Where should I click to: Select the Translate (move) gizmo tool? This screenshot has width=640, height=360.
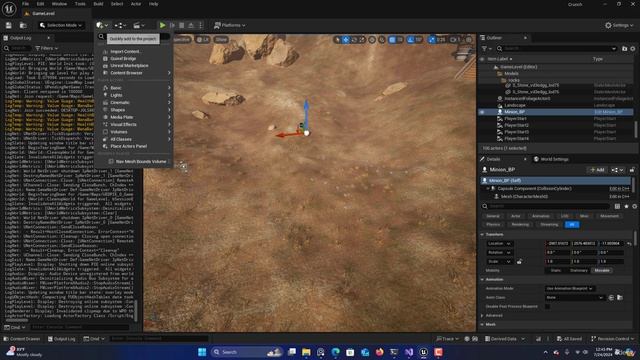[346, 40]
